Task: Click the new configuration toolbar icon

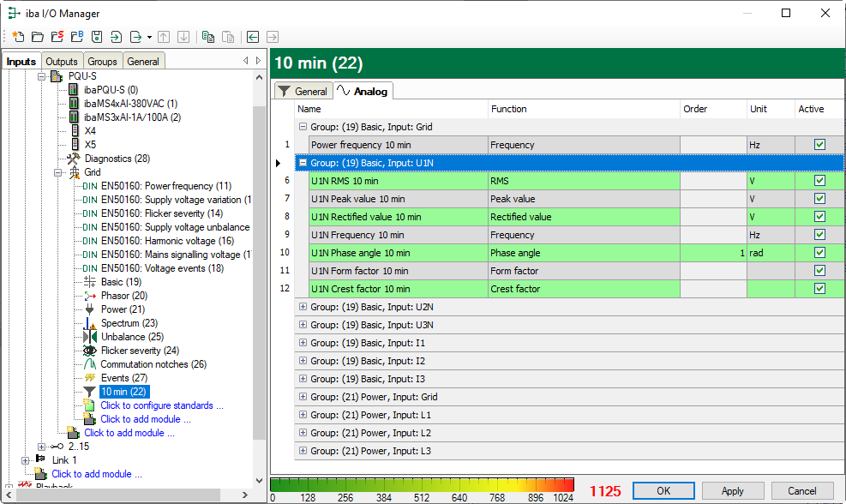Action: 18,37
